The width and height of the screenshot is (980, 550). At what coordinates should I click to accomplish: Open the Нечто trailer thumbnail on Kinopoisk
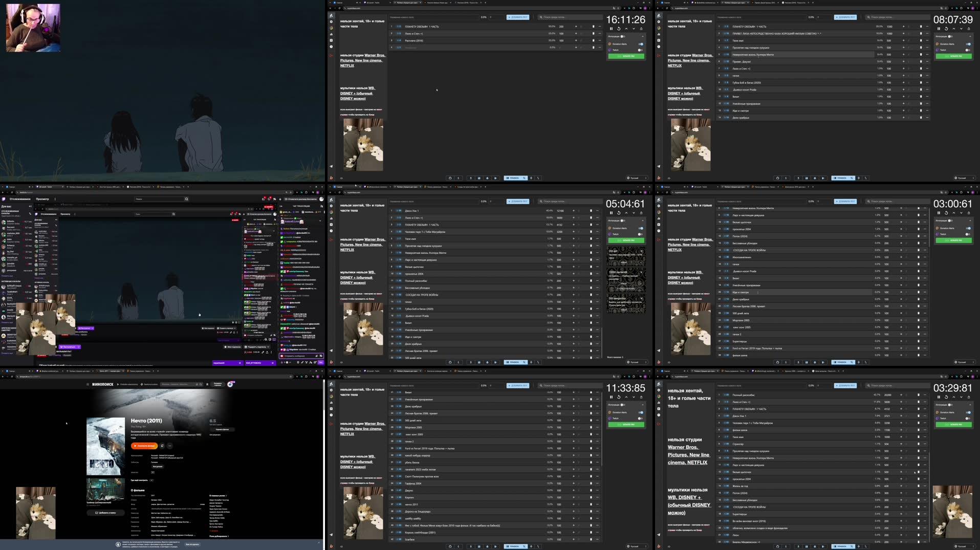[x=105, y=490]
